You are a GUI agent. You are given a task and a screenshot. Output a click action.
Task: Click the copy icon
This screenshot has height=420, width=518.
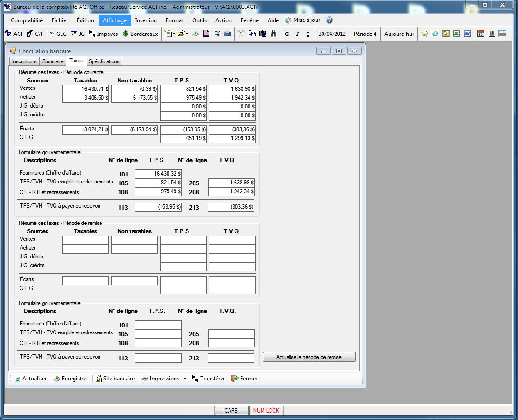(x=252, y=34)
